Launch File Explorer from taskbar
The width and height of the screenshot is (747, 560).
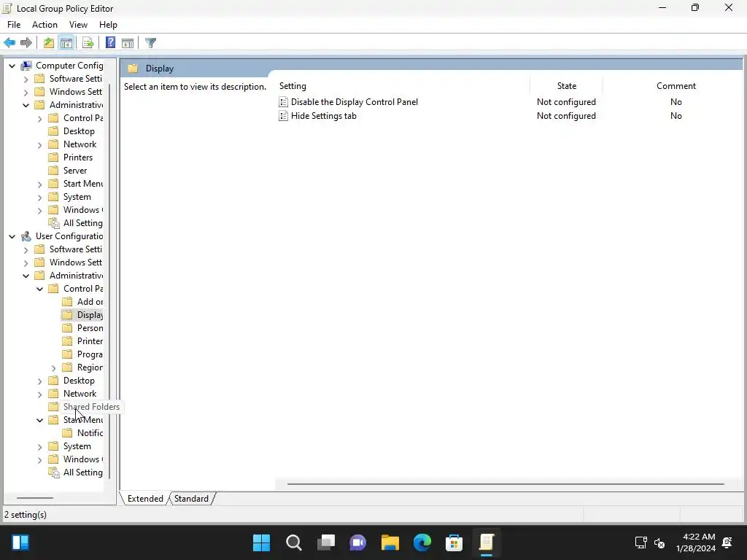click(x=390, y=542)
